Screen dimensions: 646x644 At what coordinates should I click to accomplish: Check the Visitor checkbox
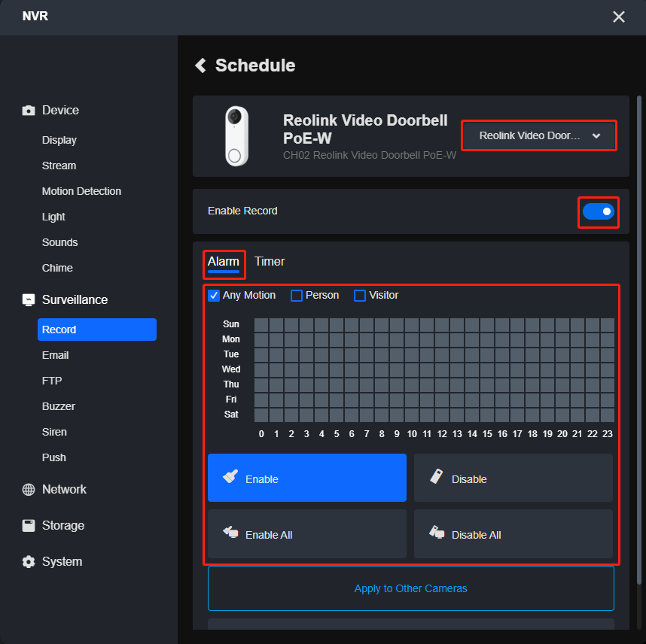click(360, 296)
